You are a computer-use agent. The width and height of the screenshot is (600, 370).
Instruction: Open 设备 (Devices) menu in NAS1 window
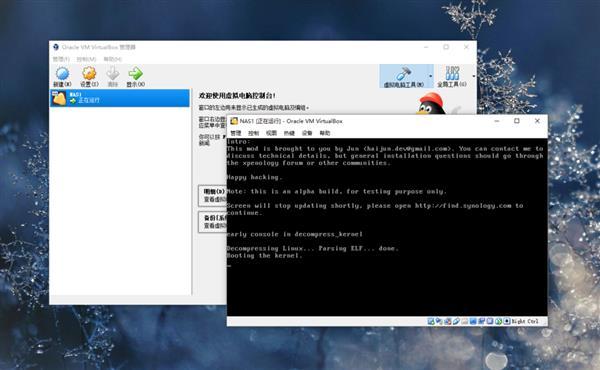click(x=307, y=133)
